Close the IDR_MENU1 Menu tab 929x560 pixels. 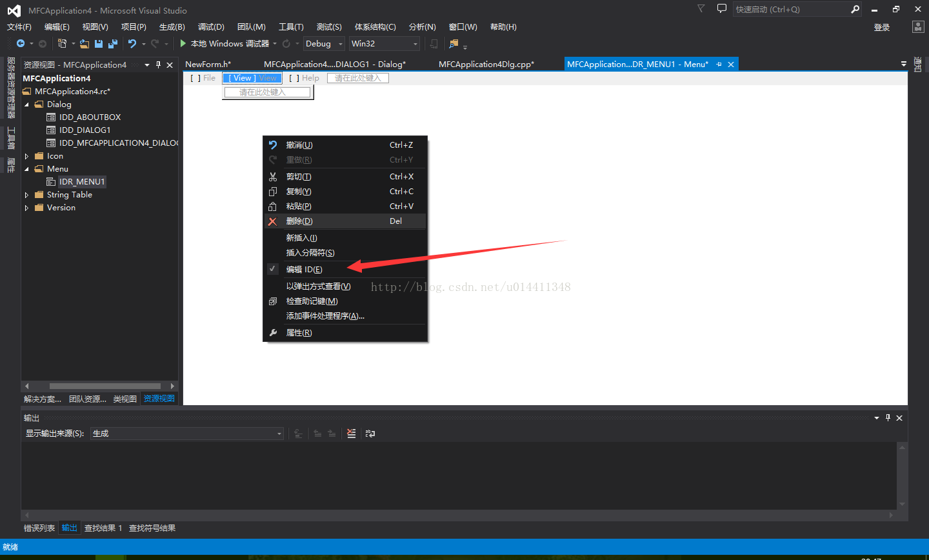click(731, 64)
